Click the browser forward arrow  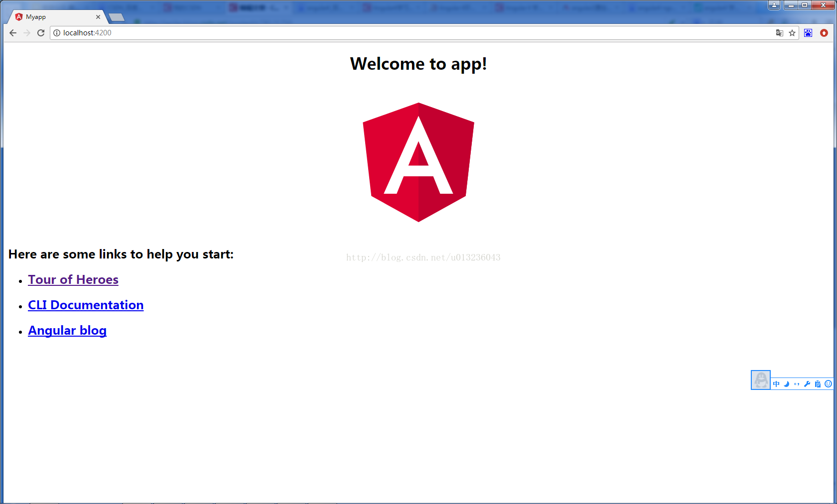[x=27, y=33]
